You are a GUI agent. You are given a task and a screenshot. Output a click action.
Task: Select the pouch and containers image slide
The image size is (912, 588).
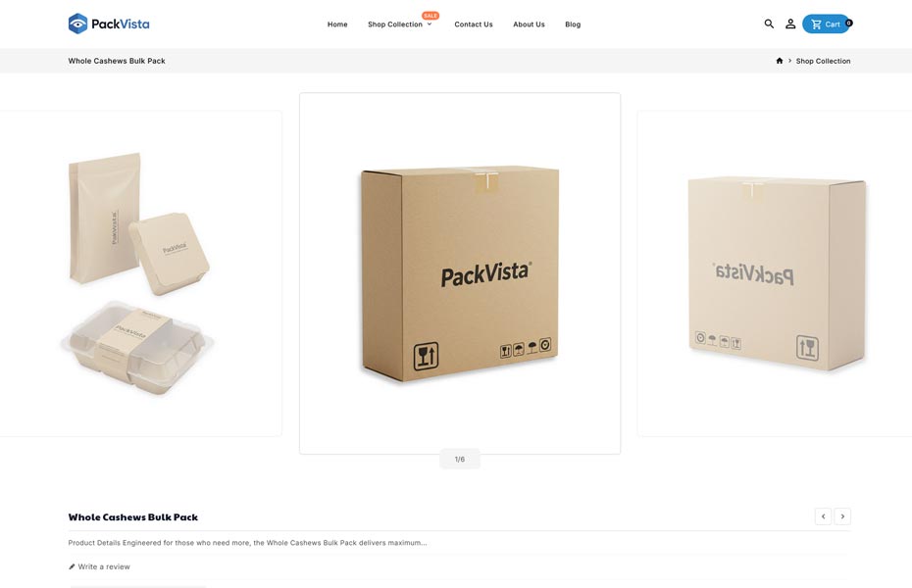[x=138, y=273]
